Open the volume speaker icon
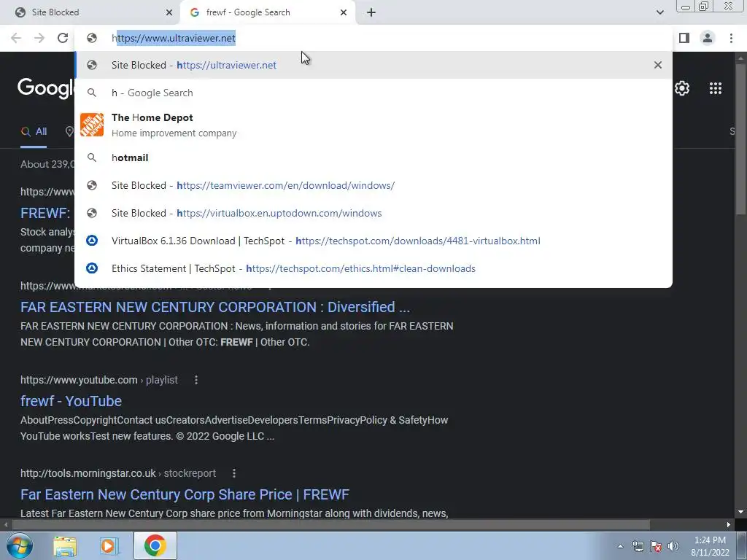Viewport: 747px width, 560px height. 673,546
